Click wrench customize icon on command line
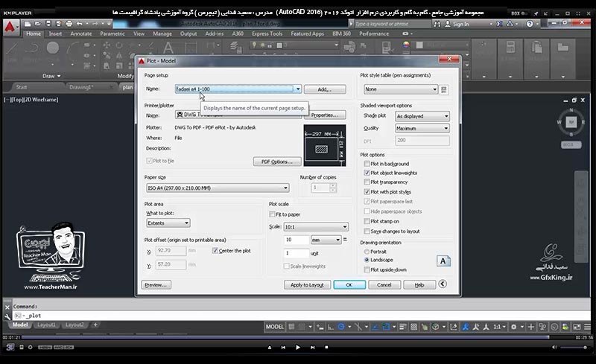This screenshot has width=596, height=364. click(7, 316)
